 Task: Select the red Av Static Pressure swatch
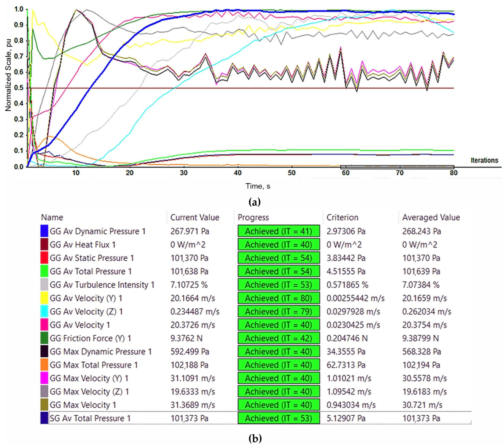pyautogui.click(x=44, y=258)
